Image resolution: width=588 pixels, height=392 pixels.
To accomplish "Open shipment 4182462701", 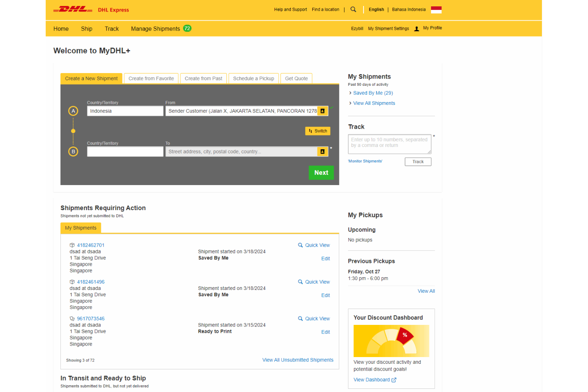I will click(x=91, y=245).
